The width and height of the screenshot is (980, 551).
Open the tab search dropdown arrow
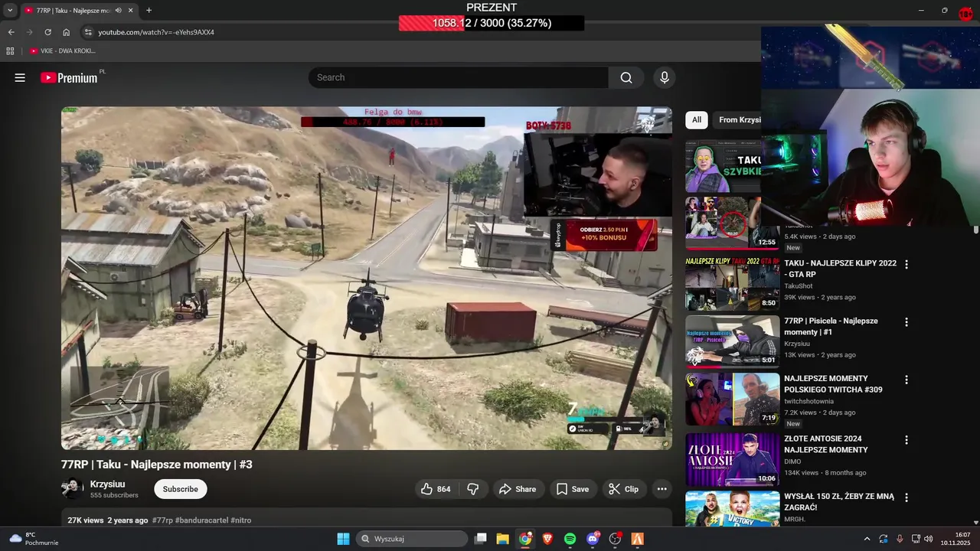coord(10,10)
